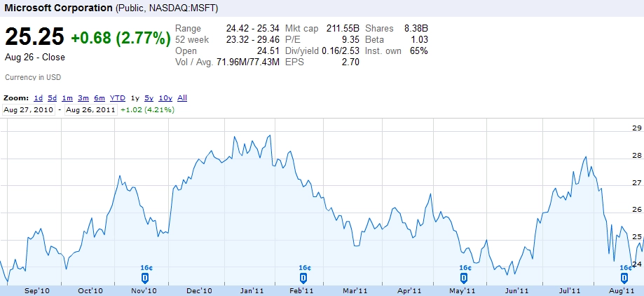Click the +0.68 (2.77%) change value
Screen dimensions: 644x296
tap(121, 39)
